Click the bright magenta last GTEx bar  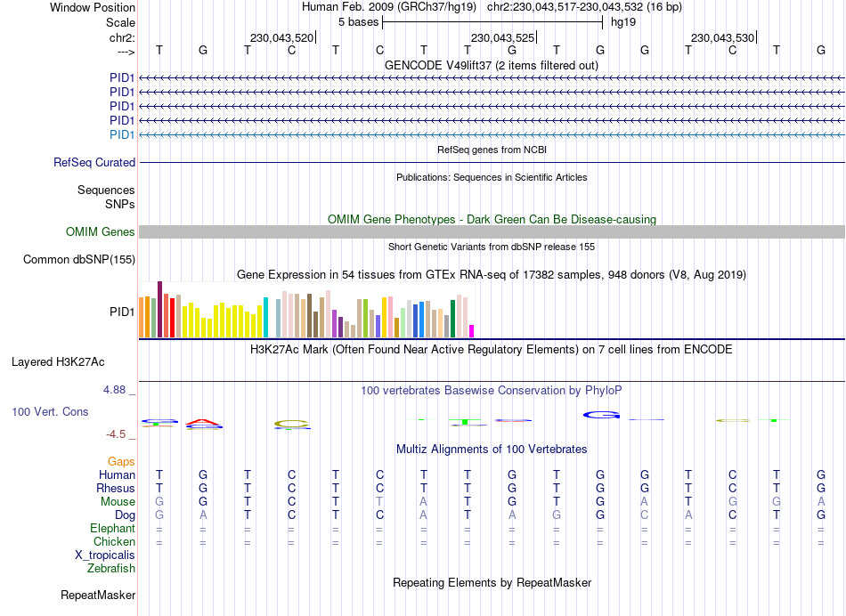tap(472, 331)
